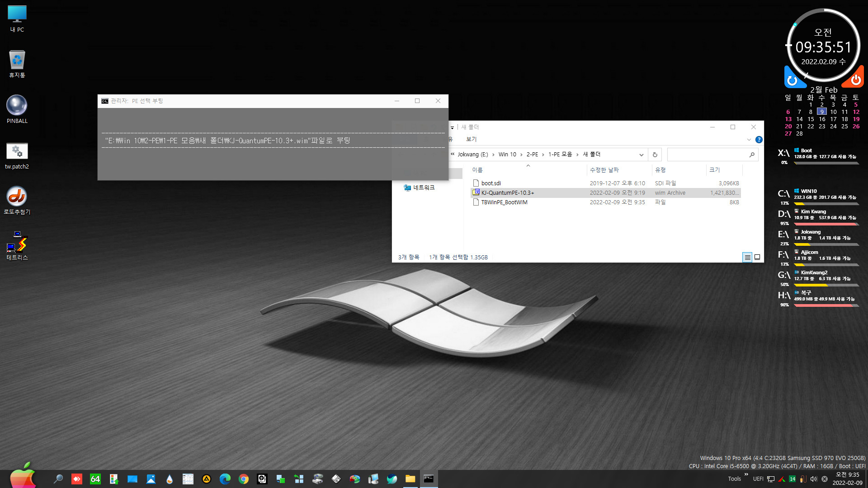Expand breadcrumb arrow after Win 10

tap(521, 155)
